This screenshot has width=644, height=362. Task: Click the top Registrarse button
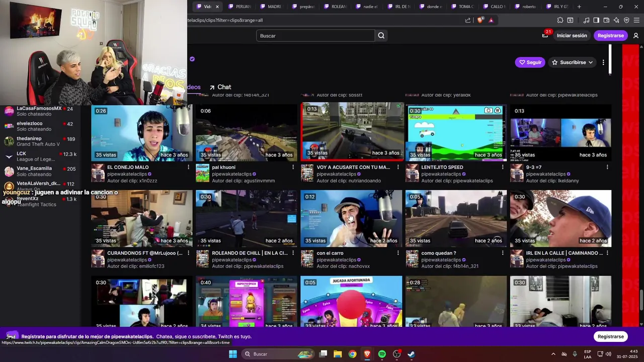tap(611, 36)
